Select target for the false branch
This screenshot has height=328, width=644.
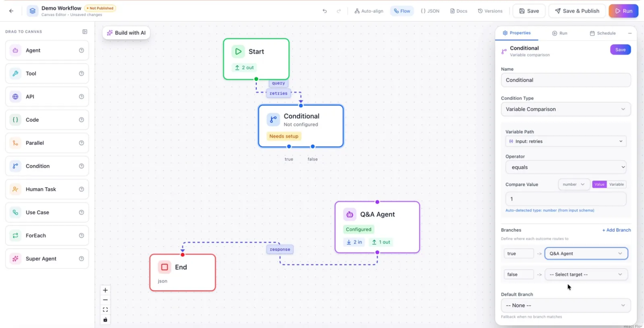[x=586, y=274]
